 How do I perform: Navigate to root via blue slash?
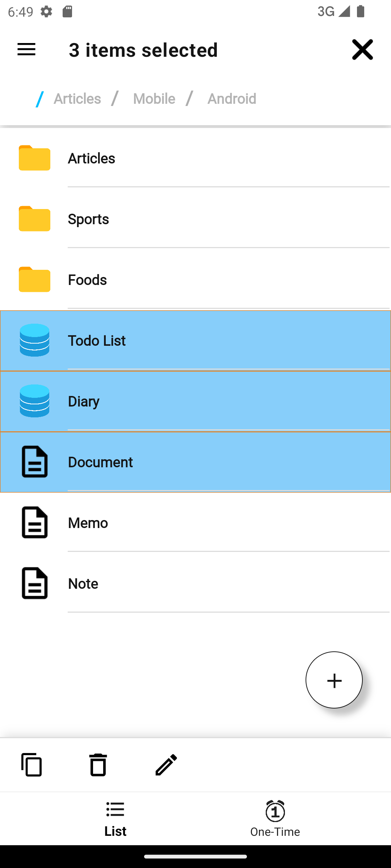point(39,99)
